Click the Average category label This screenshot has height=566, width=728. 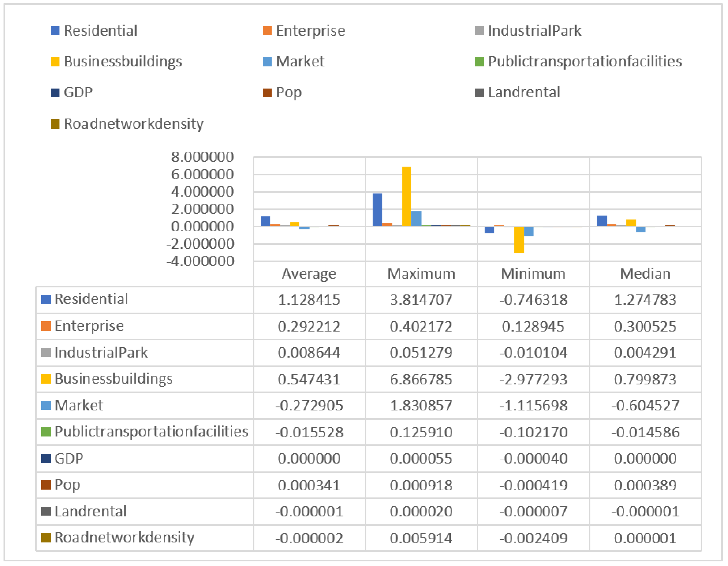(x=309, y=274)
